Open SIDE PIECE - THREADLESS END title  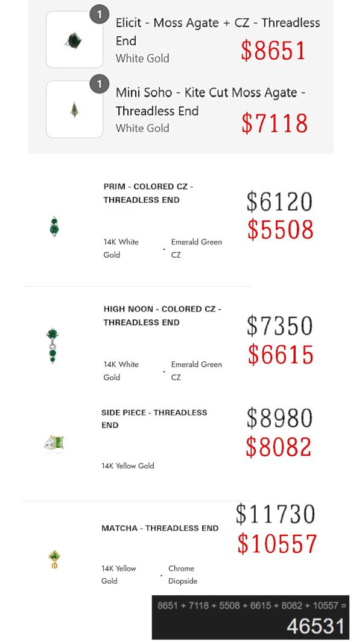tap(154, 418)
